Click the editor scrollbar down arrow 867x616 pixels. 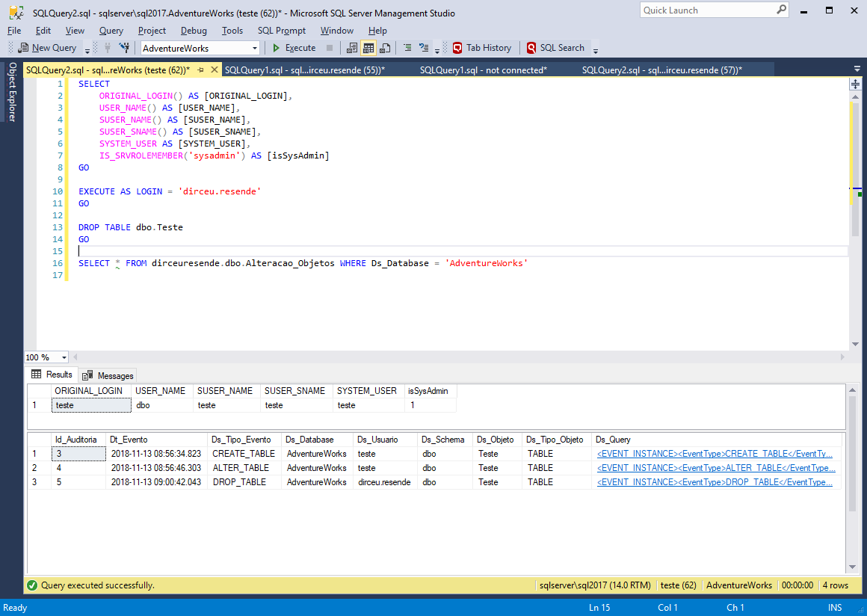(855, 344)
